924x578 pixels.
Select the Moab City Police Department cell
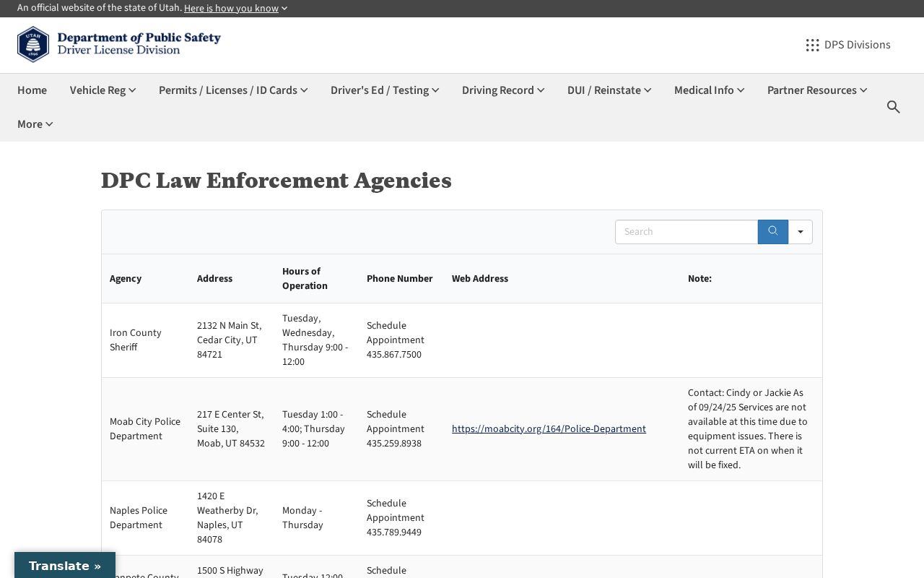click(145, 429)
